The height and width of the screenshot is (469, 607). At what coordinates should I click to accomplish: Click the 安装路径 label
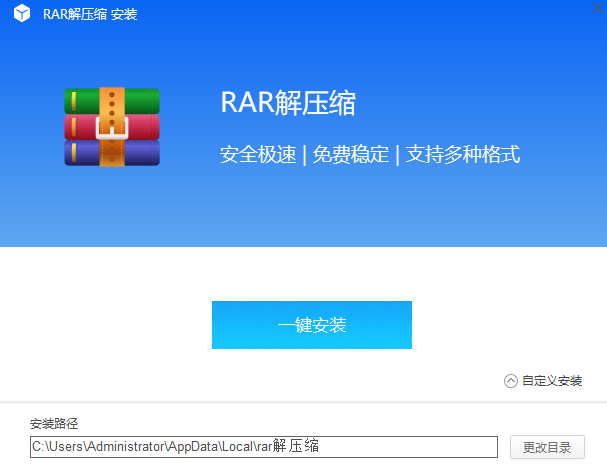click(x=54, y=424)
